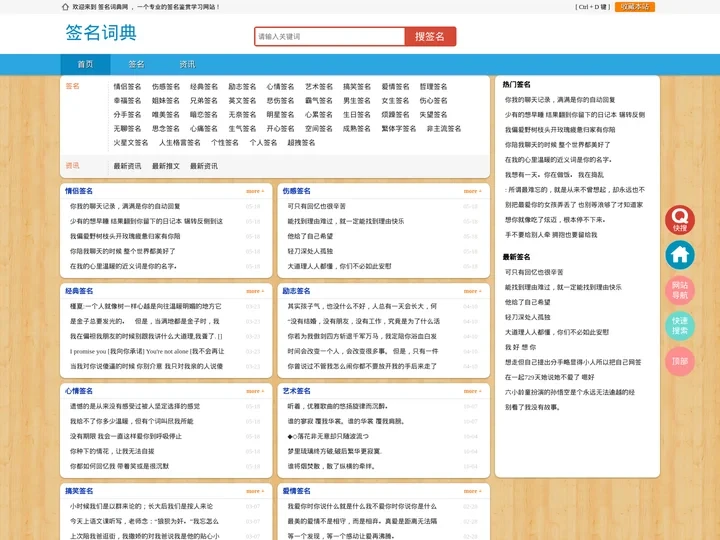Open 霸气签名 in the category list

(x=319, y=101)
